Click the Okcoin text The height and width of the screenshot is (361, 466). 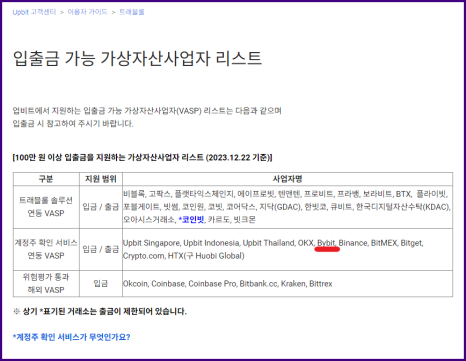click(135, 284)
